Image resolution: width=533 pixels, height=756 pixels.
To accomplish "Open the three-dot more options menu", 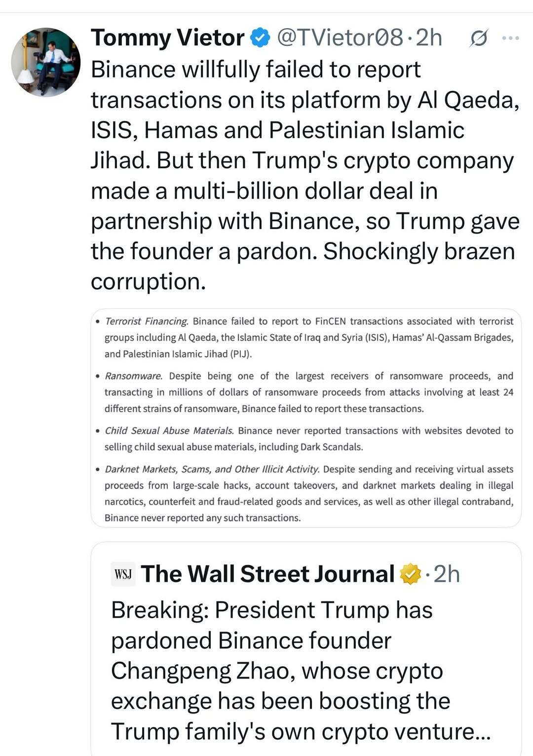I will point(510,38).
